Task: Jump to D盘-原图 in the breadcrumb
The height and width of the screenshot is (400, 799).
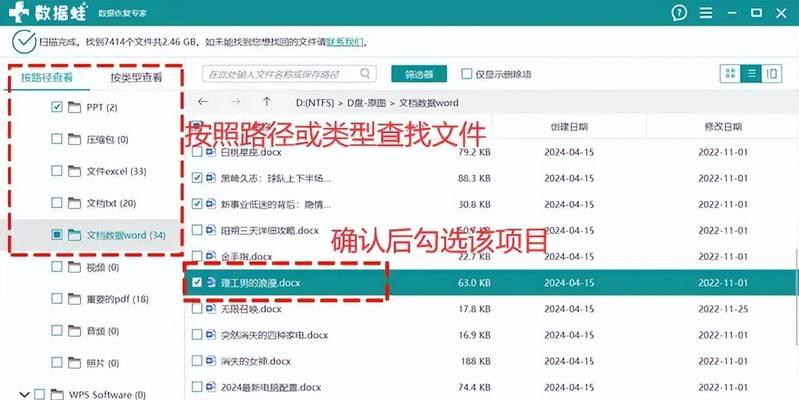Action: coord(366,102)
